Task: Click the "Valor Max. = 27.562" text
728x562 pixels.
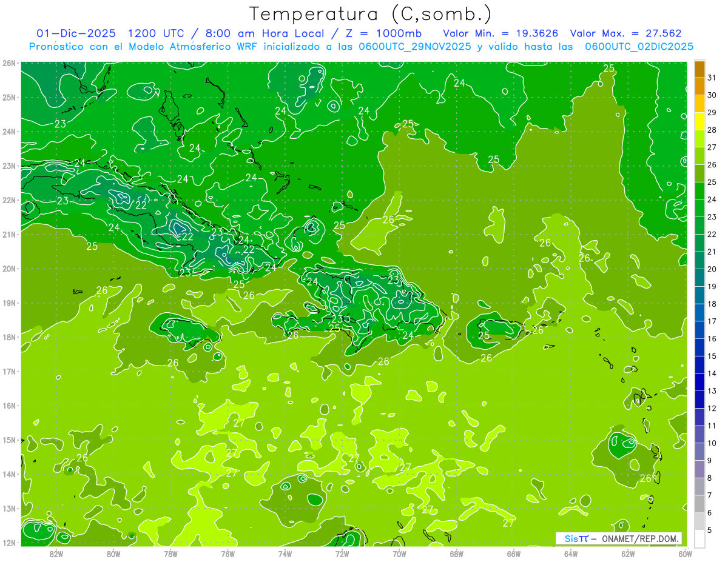Action: pos(627,33)
